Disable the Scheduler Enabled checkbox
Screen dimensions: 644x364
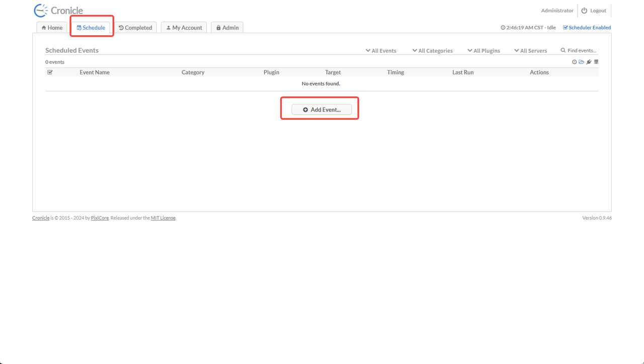pos(565,28)
